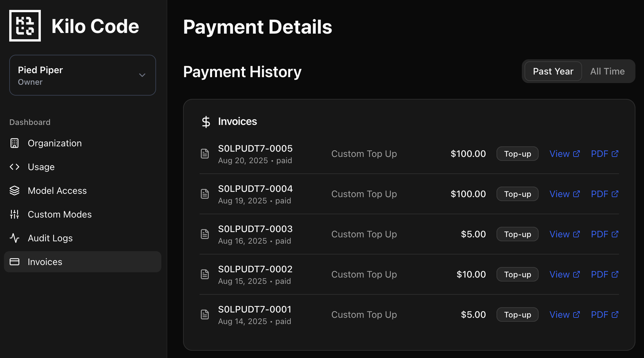
Task: View invoice S0LPUDT7-0001 online
Action: [x=564, y=314]
